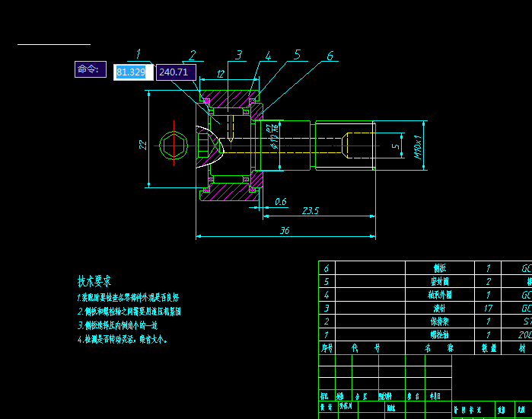Click the 设计 cell in the title block

328,407
